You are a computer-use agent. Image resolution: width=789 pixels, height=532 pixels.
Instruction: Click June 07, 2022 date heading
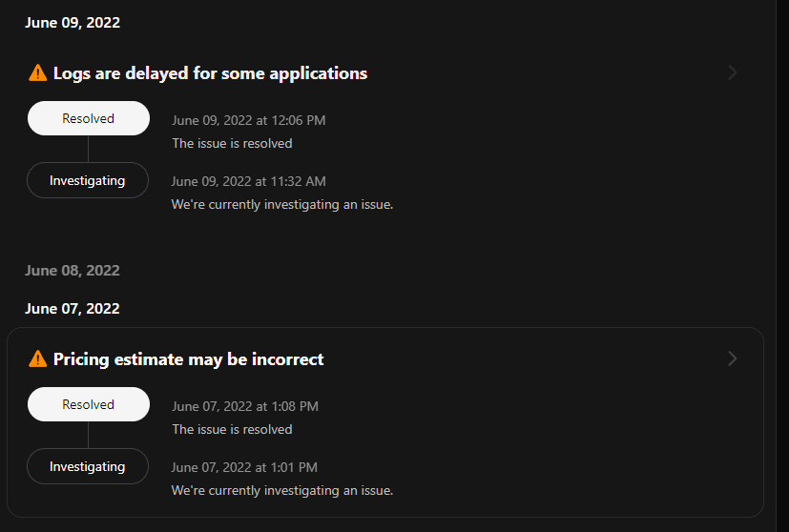73,309
